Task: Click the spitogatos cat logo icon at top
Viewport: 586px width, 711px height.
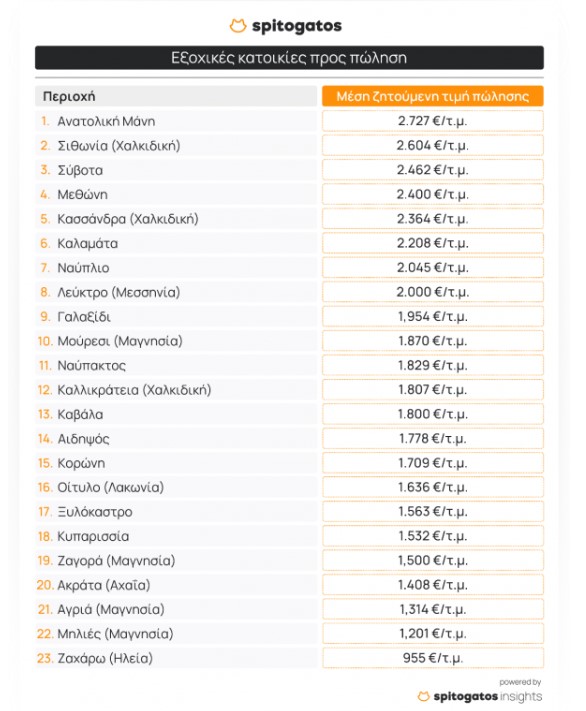Action: [238, 26]
